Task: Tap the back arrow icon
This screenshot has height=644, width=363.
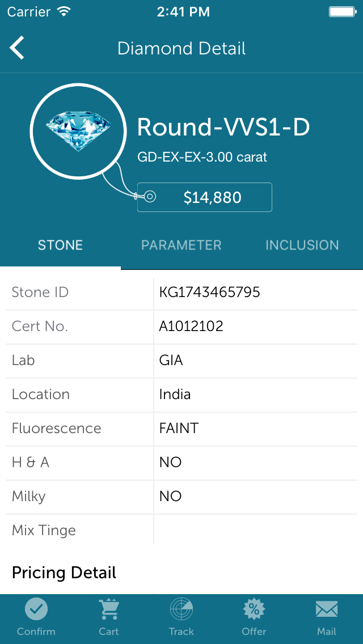Action: (17, 48)
